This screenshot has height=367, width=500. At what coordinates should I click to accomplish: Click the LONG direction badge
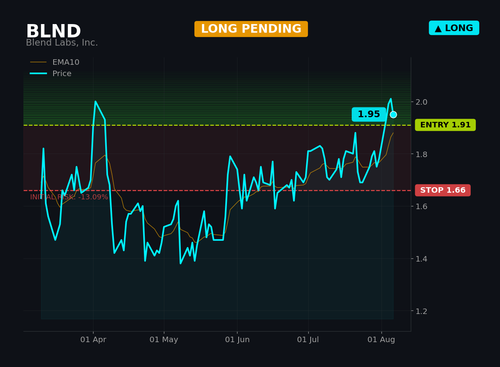click(454, 28)
